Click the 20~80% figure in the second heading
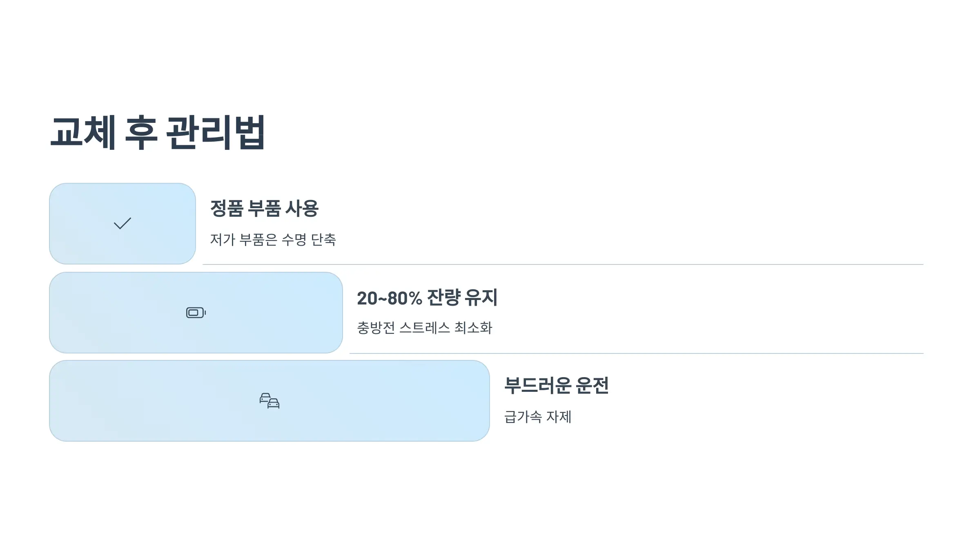980x551 pixels. pos(389,298)
